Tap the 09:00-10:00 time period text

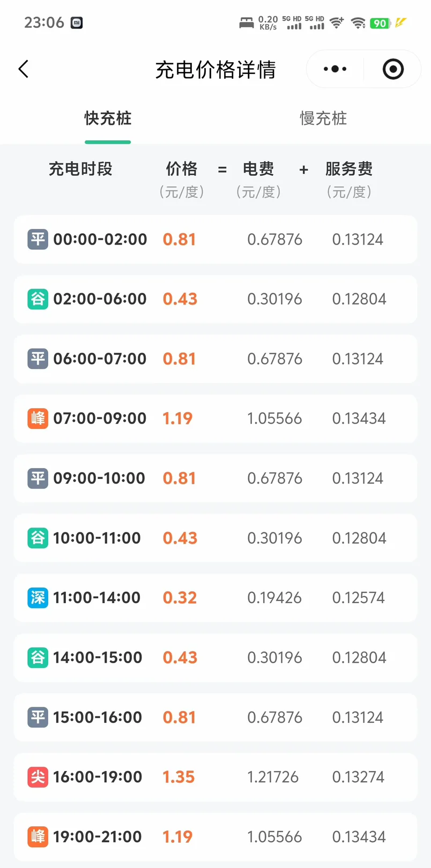99,478
